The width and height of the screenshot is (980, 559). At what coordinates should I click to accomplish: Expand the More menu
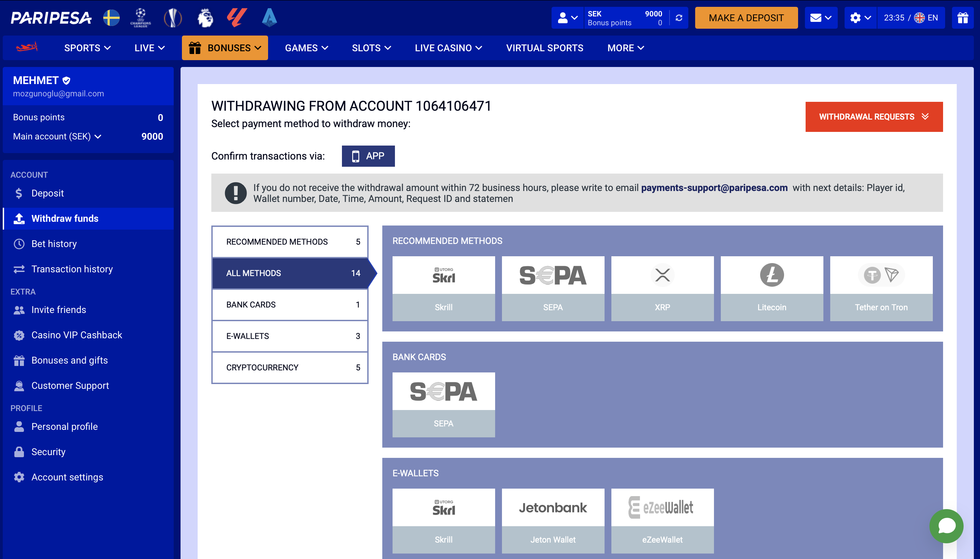[x=626, y=48]
